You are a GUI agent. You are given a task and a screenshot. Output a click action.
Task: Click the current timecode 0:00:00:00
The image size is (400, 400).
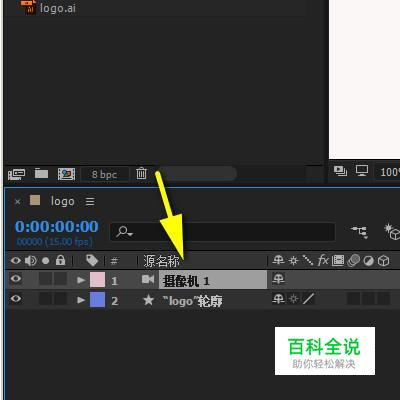(x=57, y=227)
